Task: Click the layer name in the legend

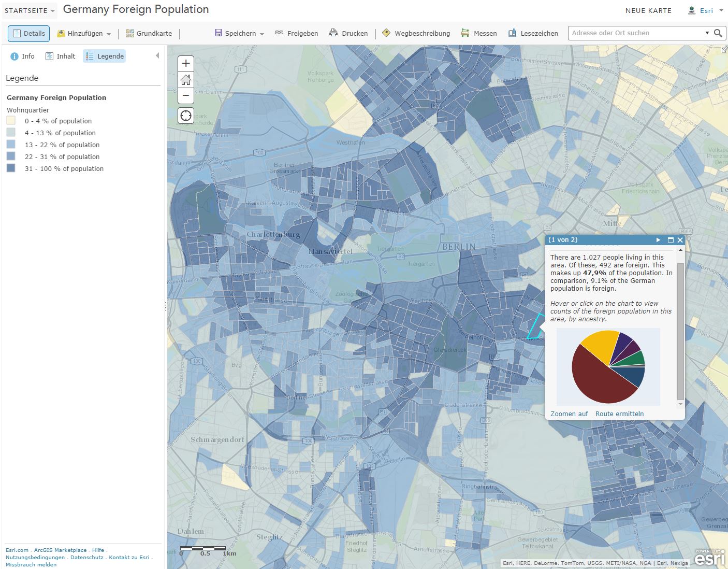Action: pos(56,97)
